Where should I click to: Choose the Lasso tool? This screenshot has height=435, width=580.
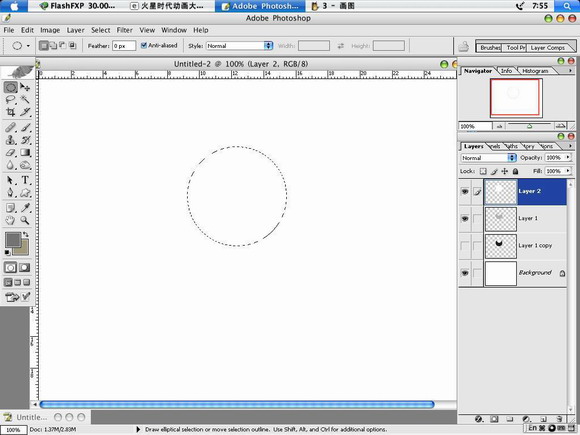coord(10,99)
